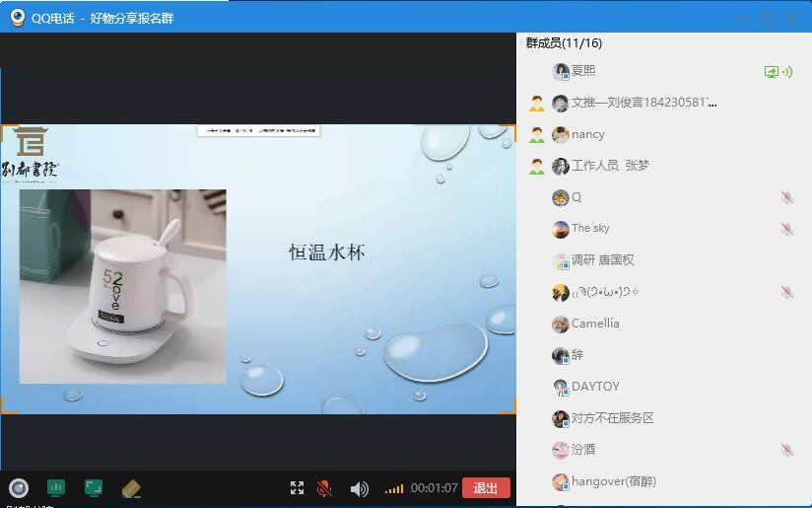Click Camellia's avatar in member list

[560, 324]
